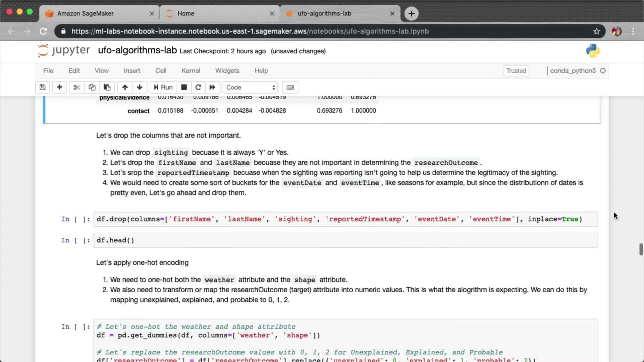Open the Widgets menu
Image resolution: width=644 pixels, height=362 pixels.
(227, 71)
